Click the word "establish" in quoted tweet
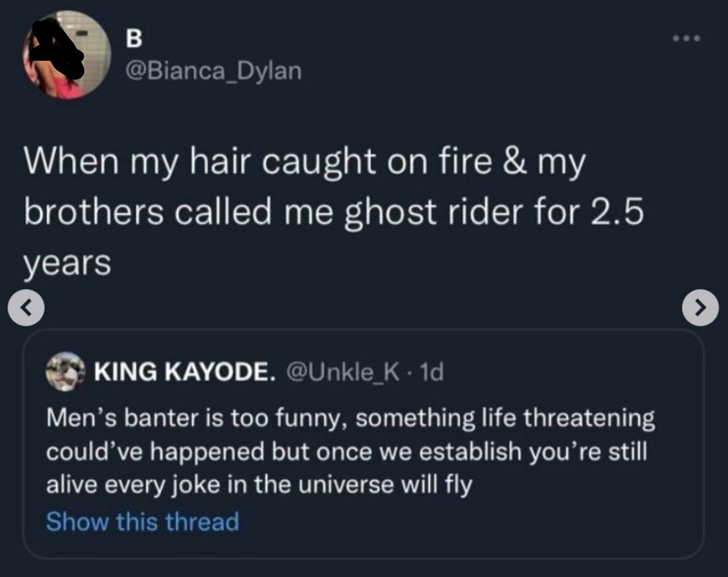This screenshot has width=728, height=577. coord(470,452)
